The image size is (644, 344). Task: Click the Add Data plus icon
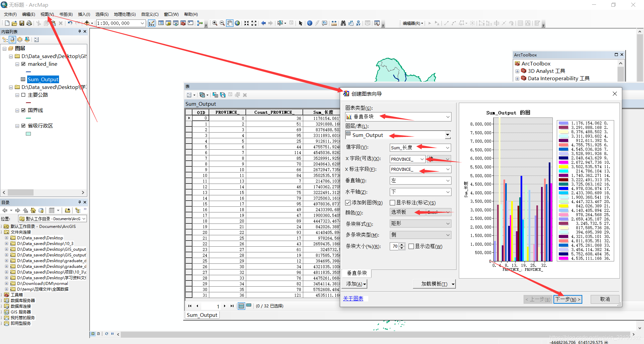coord(87,23)
